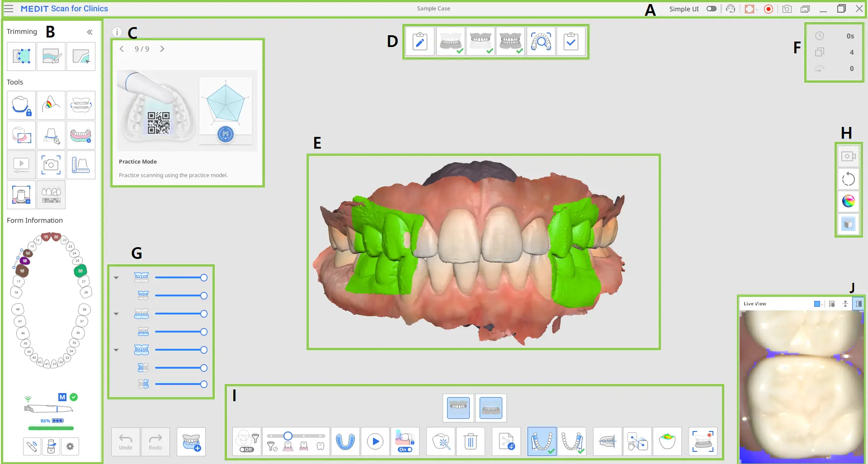This screenshot has width=868, height=464.
Task: Open the abutment scan area tool
Action: [21, 195]
